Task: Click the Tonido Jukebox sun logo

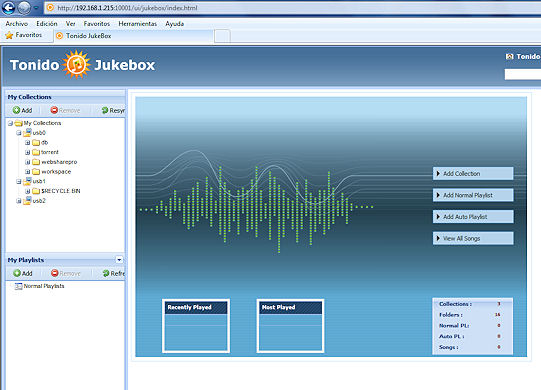Action: click(76, 65)
